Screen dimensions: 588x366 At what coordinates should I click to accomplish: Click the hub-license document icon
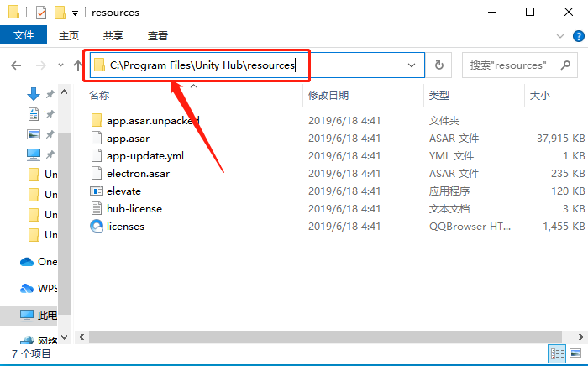(x=97, y=208)
